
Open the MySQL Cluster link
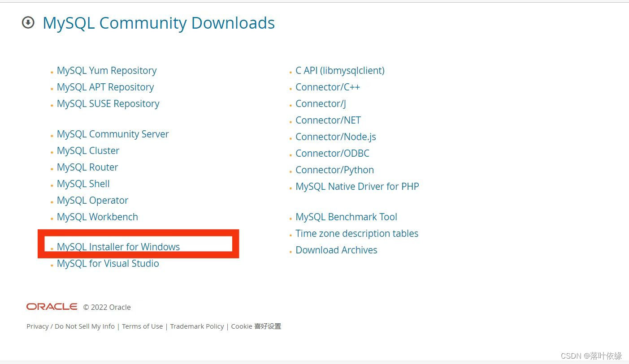[88, 151]
